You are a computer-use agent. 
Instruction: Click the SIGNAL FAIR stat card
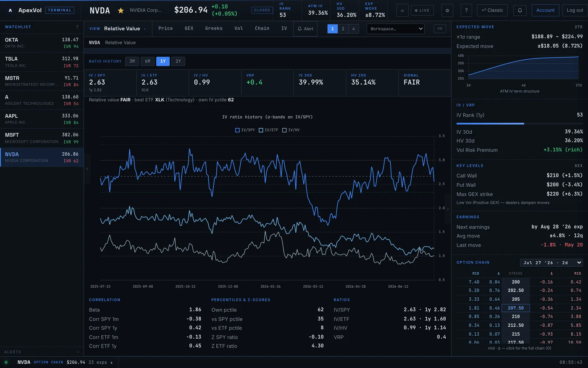point(424,82)
